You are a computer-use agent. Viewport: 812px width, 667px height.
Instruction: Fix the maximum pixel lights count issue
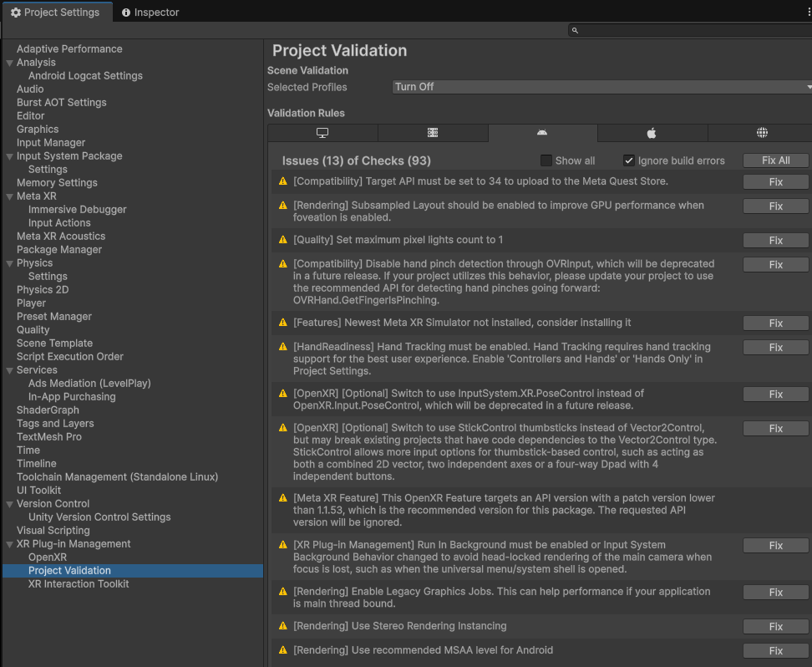775,241
